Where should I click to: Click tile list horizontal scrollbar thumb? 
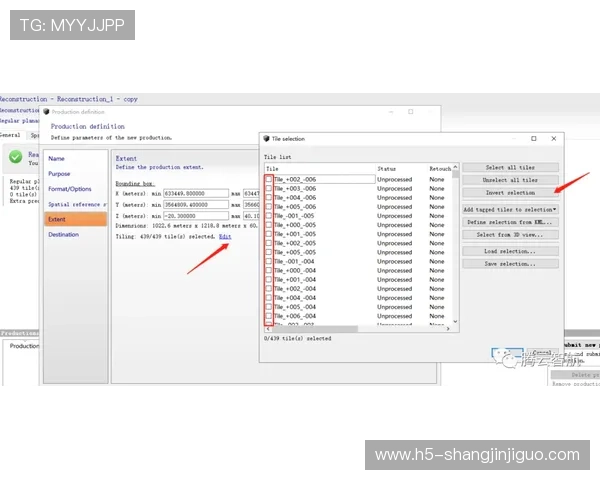pos(315,329)
